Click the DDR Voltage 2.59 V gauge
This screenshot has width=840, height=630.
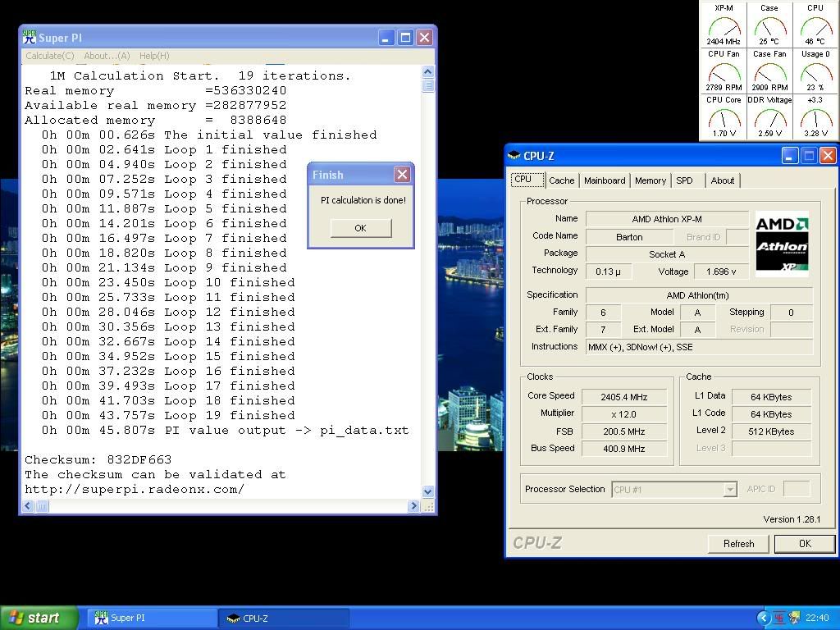(769, 116)
